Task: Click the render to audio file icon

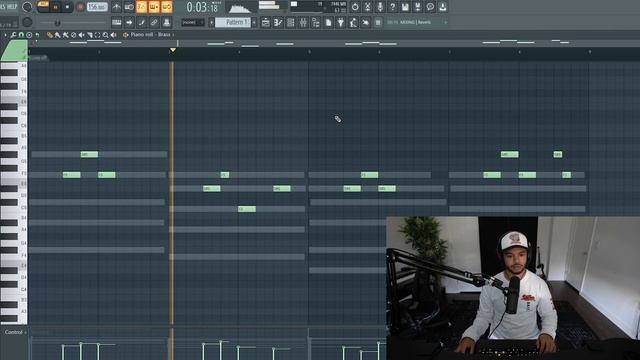Action: [x=418, y=7]
